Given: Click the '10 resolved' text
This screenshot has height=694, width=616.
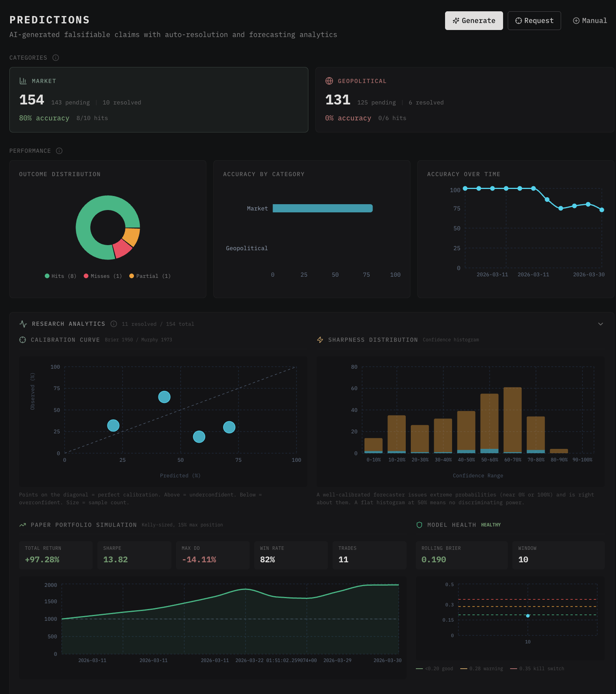Looking at the screenshot, I should click(122, 102).
